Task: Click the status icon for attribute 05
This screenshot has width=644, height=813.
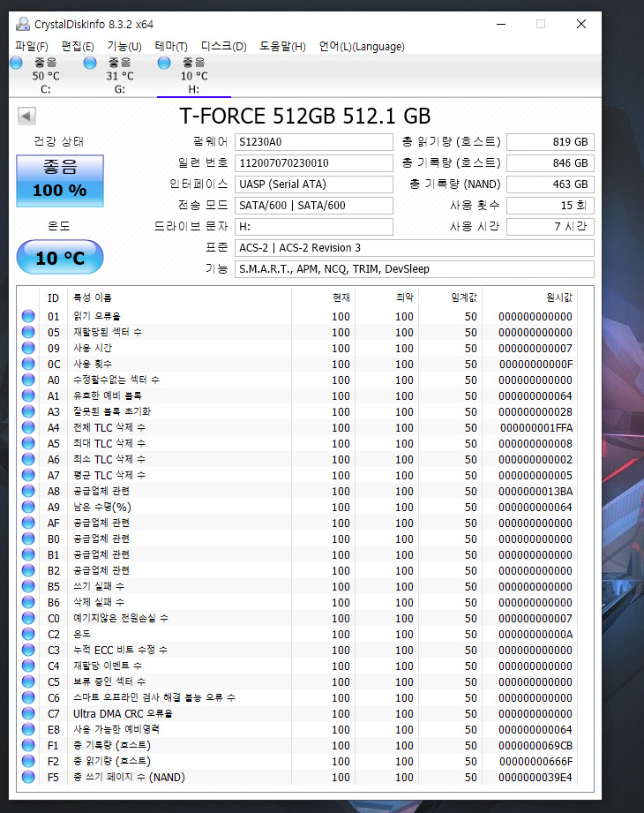Action: click(x=28, y=332)
